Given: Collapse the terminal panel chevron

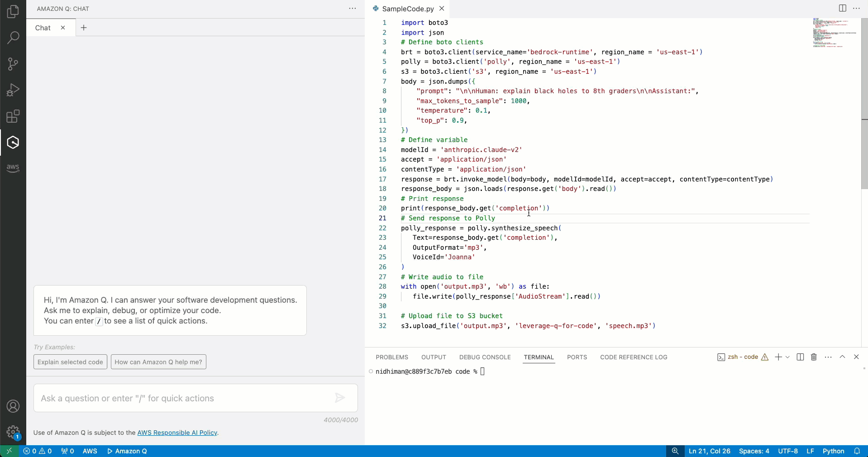Looking at the screenshot, I should click(x=842, y=357).
